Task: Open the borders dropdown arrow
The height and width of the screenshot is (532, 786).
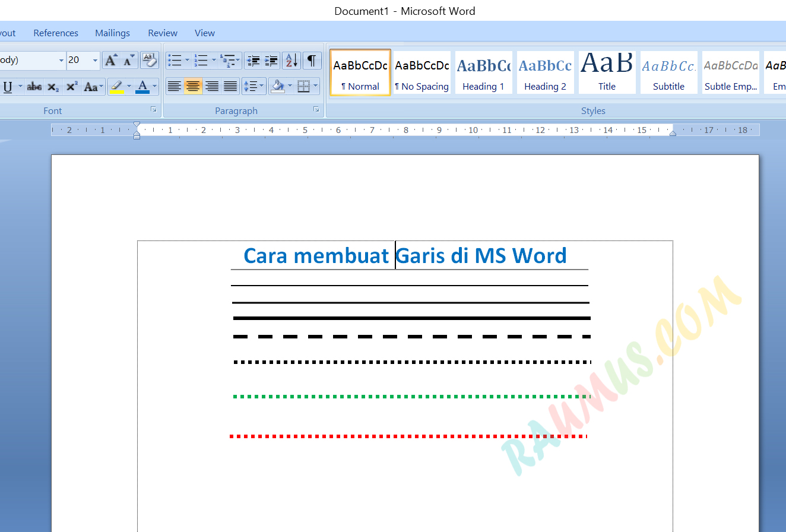Action: click(316, 87)
